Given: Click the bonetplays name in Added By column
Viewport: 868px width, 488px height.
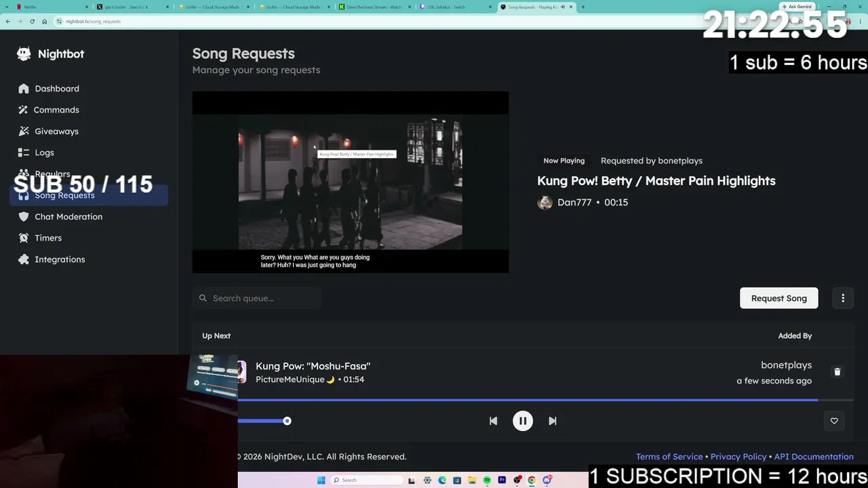Looking at the screenshot, I should point(786,365).
